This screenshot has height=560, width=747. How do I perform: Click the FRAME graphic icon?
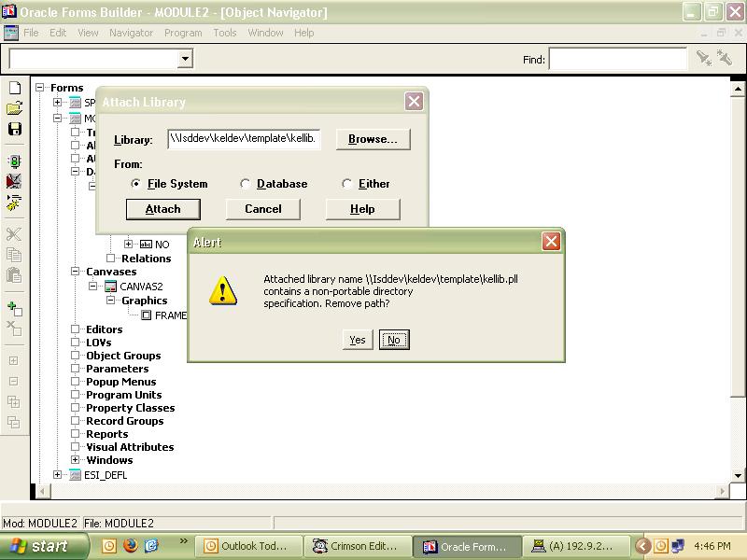click(x=147, y=315)
